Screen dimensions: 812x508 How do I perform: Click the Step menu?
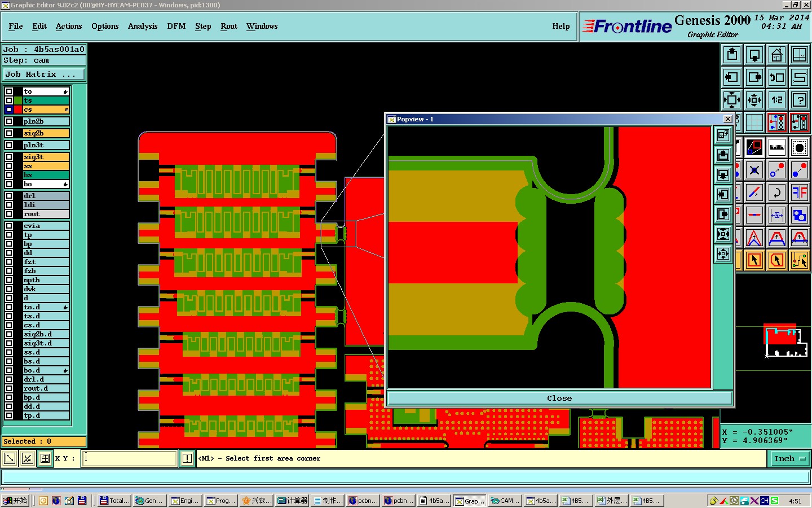[203, 26]
